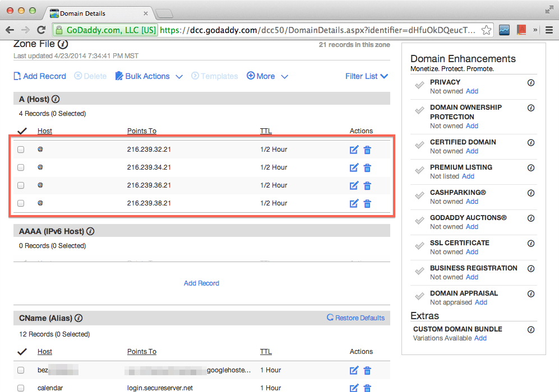The width and height of the screenshot is (559, 392).
Task: Check the 216.239.32.21 record checkbox
Action: (21, 150)
